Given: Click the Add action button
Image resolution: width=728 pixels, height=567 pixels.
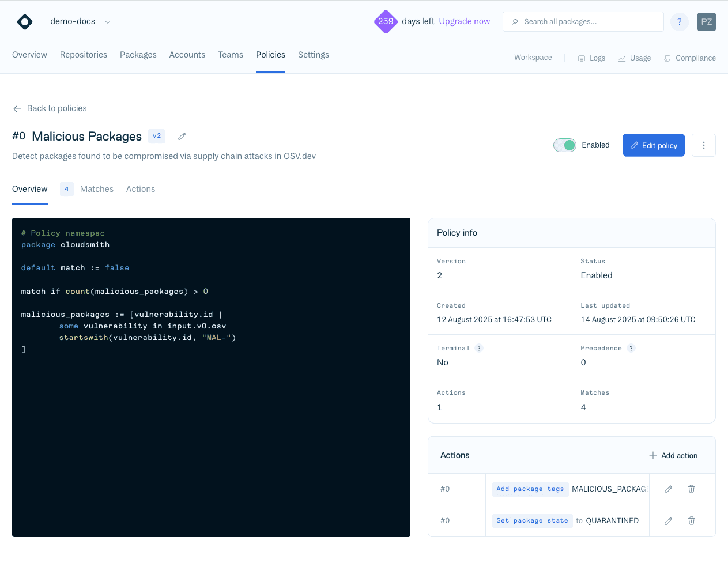Looking at the screenshot, I should click(673, 455).
